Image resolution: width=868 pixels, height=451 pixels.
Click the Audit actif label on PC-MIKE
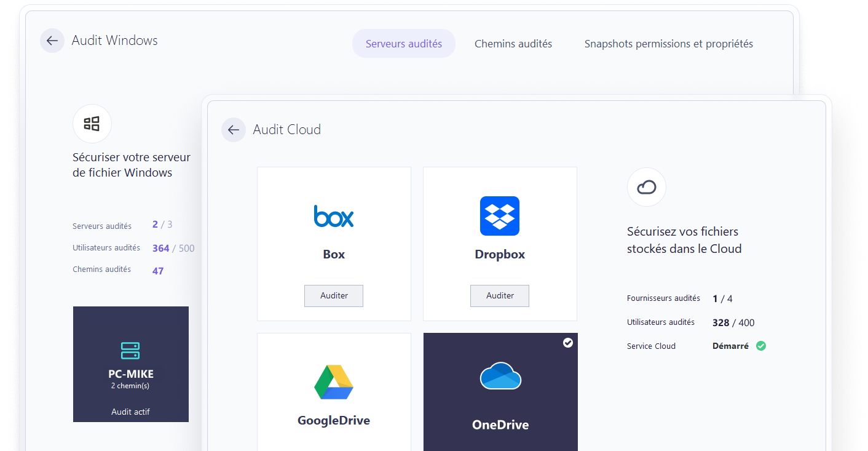(x=130, y=412)
